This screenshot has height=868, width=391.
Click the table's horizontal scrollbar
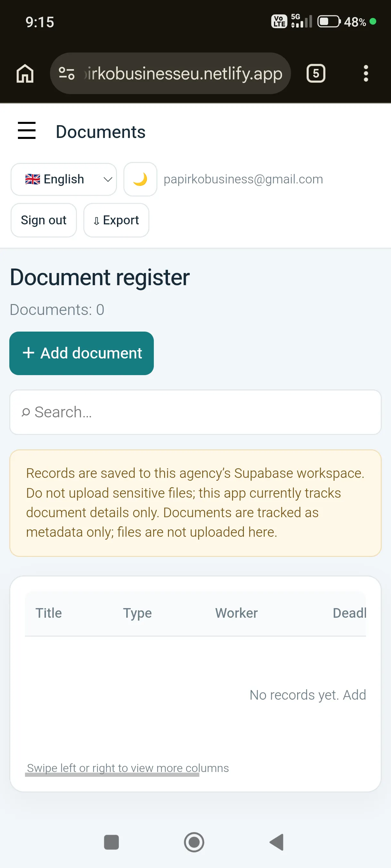point(112,775)
